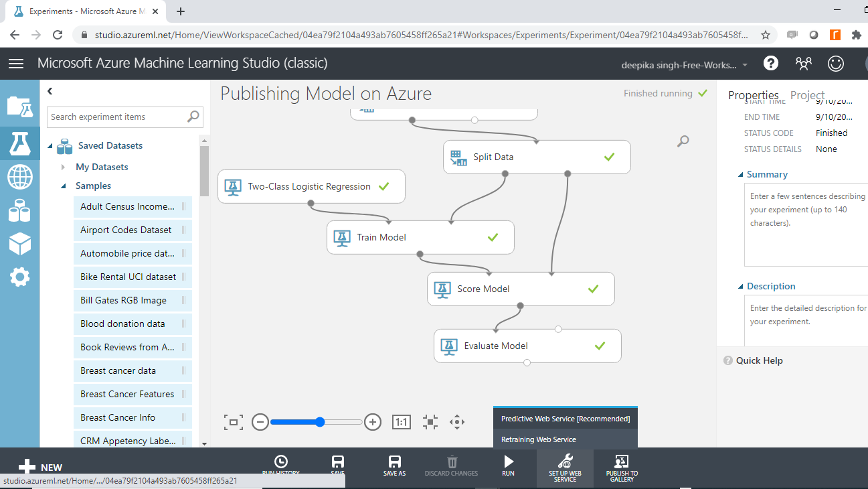Select Automobile price data item
Screen dimensions: 868x489
[133, 253]
